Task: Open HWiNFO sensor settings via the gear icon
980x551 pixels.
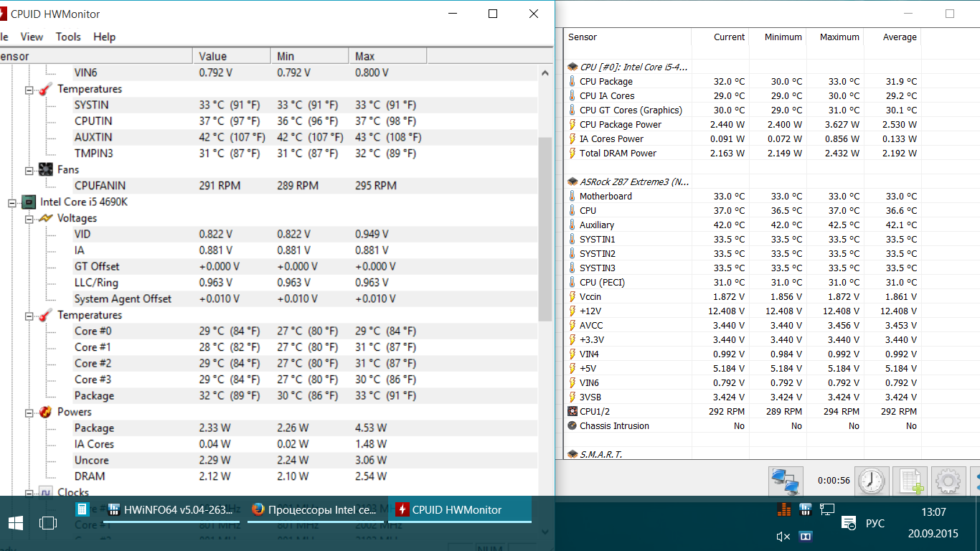Action: click(x=948, y=481)
